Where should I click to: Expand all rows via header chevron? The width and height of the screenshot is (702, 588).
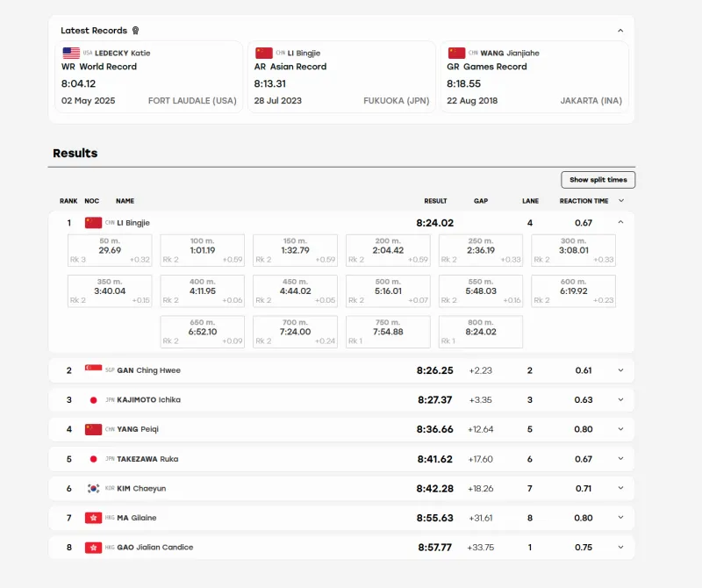pyautogui.click(x=621, y=201)
